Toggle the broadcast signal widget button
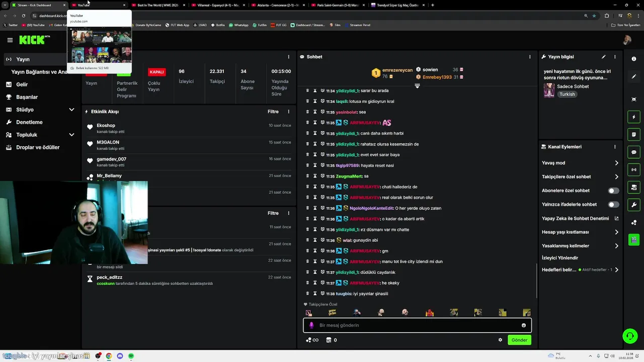The image size is (644, 362). 634,169
